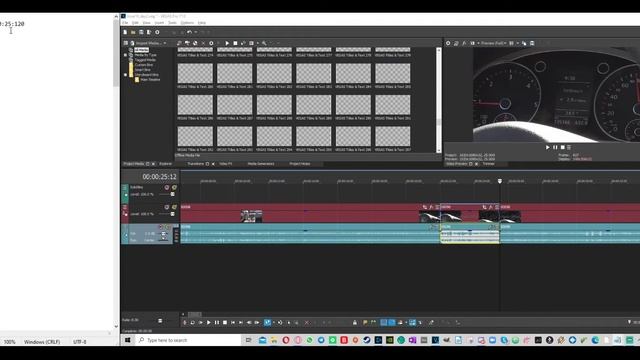Click the Import Media icon

132,43
